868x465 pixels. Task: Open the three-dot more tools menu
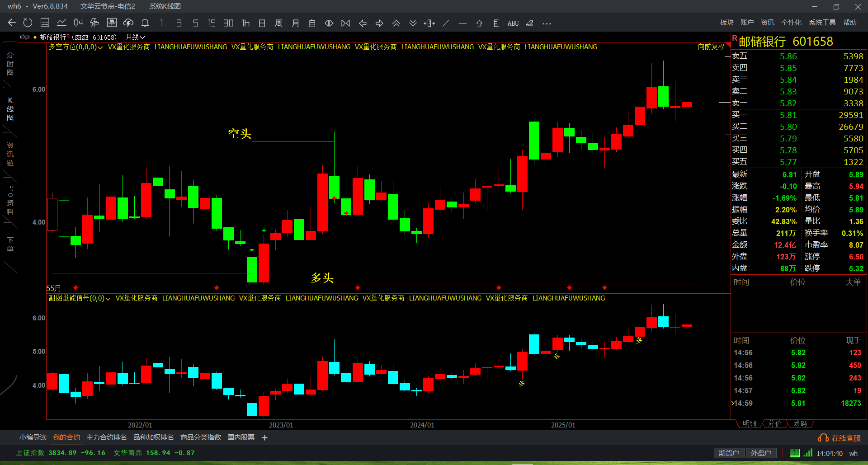tap(547, 23)
